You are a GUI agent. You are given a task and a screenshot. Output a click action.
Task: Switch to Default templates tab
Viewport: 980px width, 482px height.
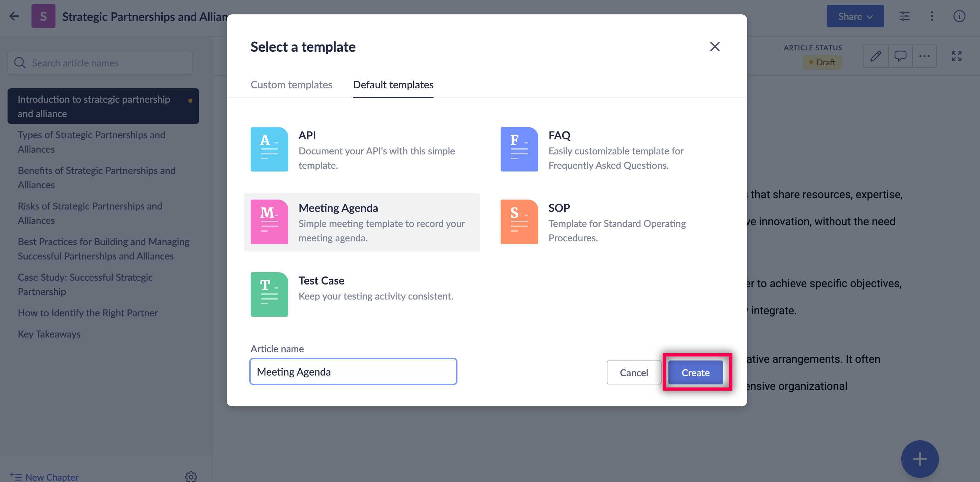pyautogui.click(x=393, y=85)
